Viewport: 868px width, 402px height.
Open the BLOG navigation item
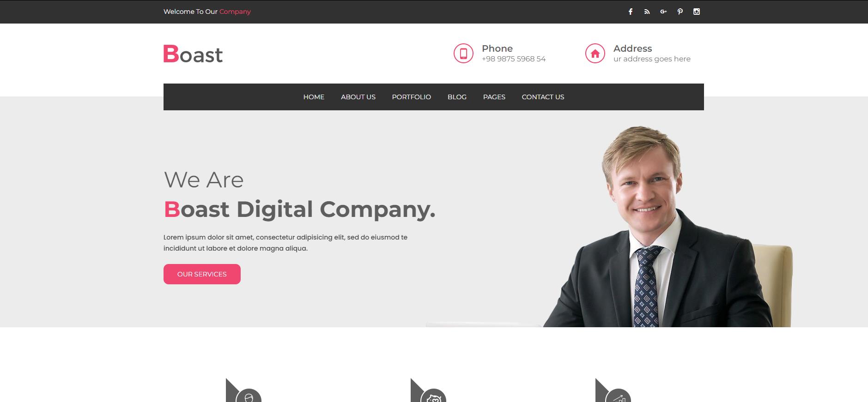(457, 97)
